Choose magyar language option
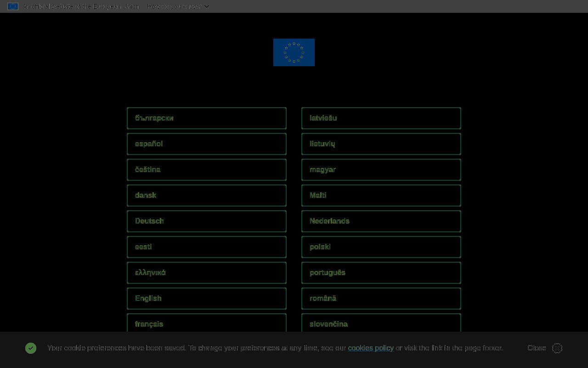 pyautogui.click(x=381, y=170)
